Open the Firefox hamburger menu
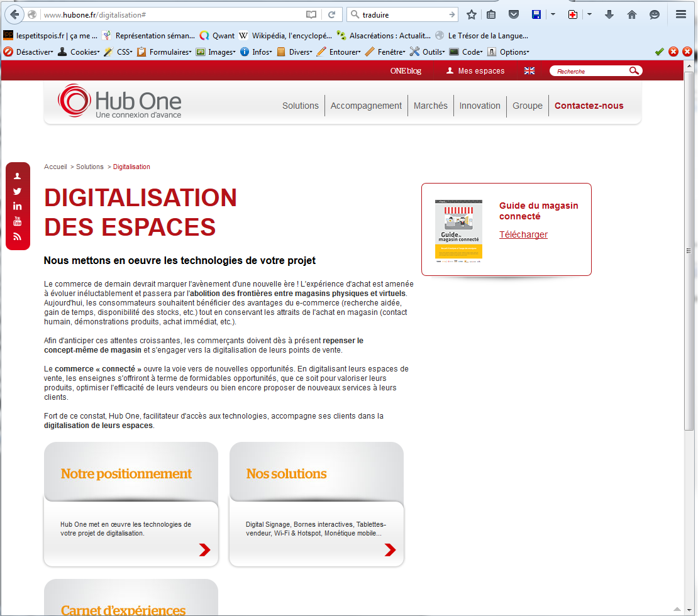 pos(681,14)
